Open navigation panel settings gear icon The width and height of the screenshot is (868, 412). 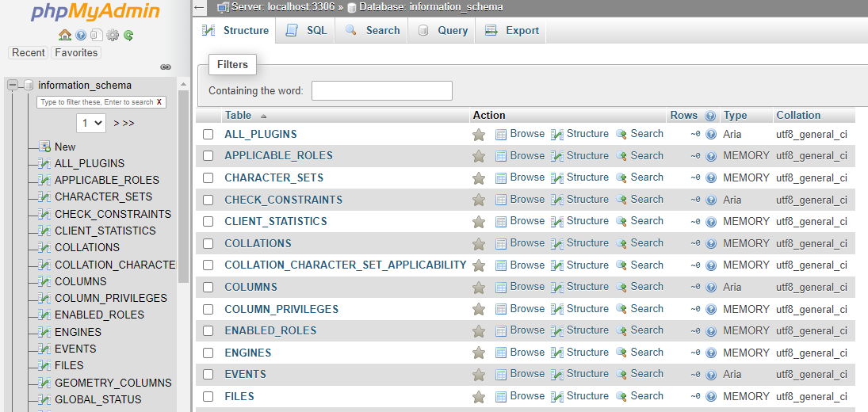[113, 35]
